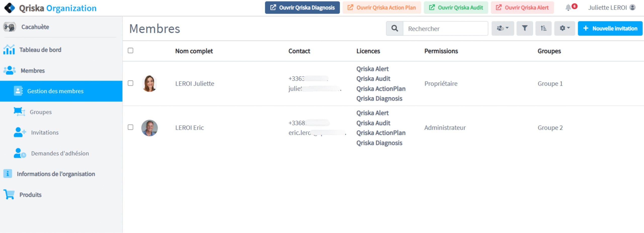This screenshot has height=233, width=644.
Task: Click the Membres people icon in sidebar
Action: [10, 71]
